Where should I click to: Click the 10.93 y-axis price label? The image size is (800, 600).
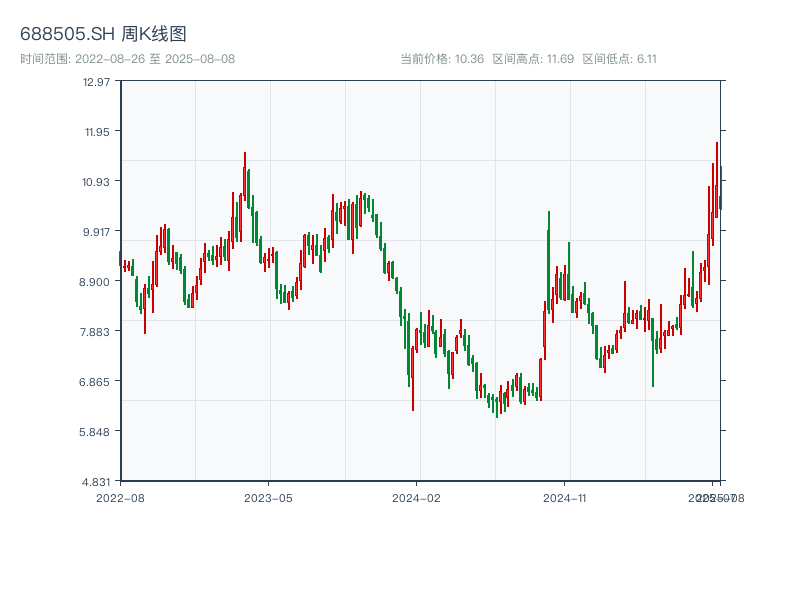[x=96, y=181]
